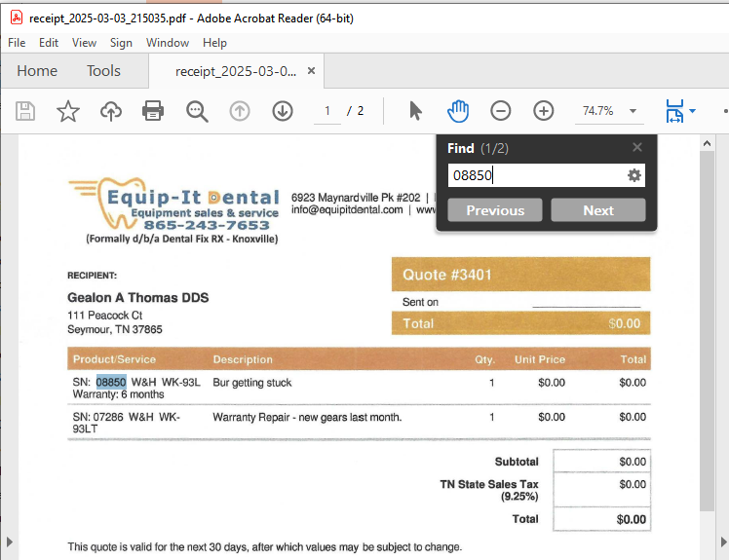The image size is (729, 560).
Task: Bookmark file with the star icon
Action: (67, 111)
